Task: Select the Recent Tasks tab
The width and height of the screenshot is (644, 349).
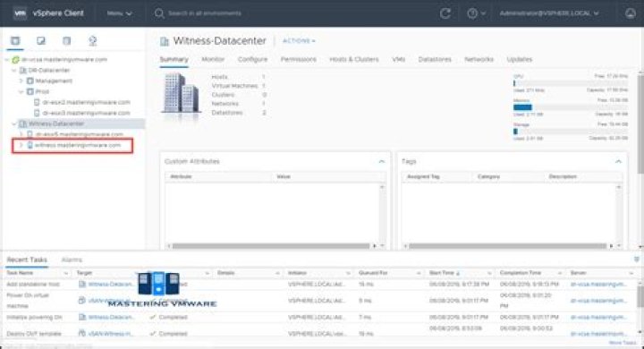Action: 27,260
